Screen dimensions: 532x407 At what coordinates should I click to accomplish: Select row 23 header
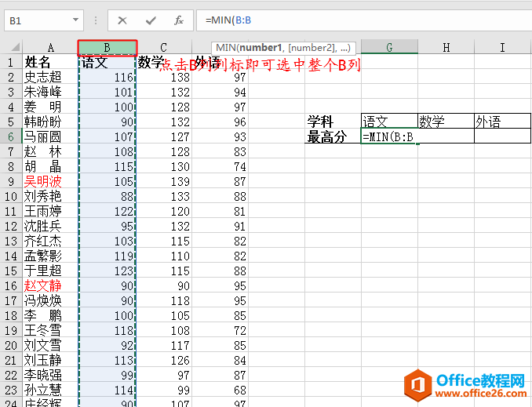click(11, 390)
